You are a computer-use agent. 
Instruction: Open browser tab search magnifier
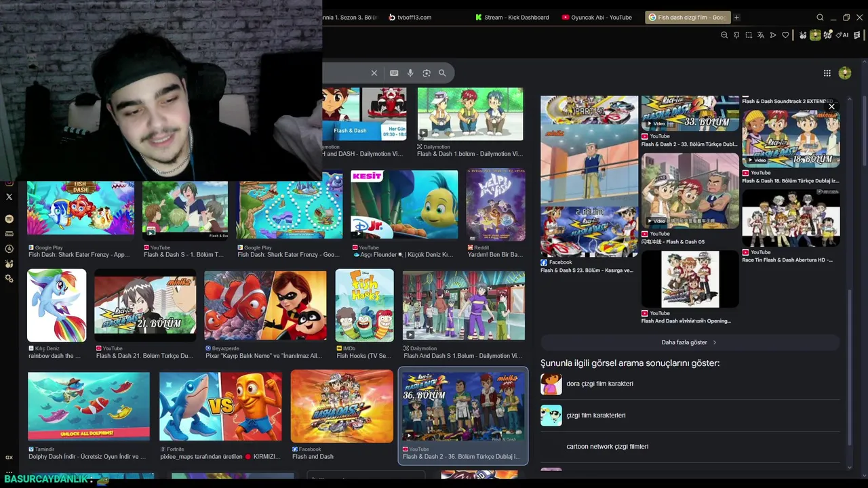click(820, 18)
